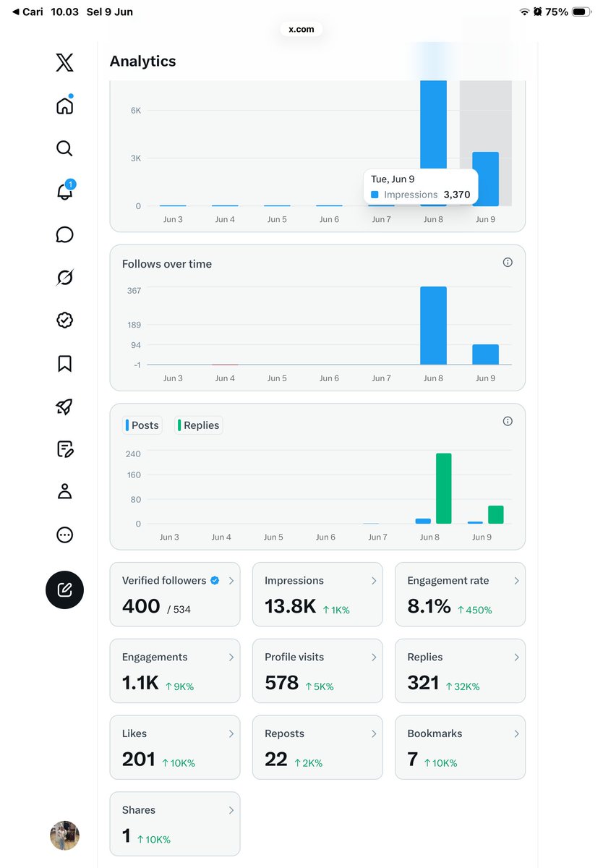Screen dimensions: 603x868
Task: Tap the alarm clock status icon
Action: [x=537, y=12]
